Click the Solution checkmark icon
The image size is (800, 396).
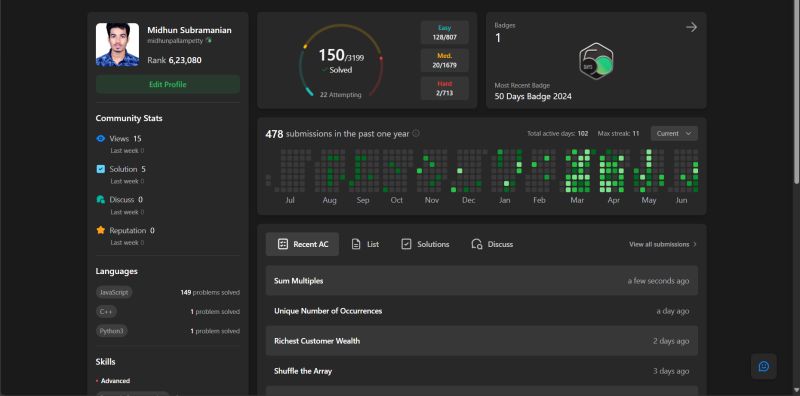(x=101, y=169)
